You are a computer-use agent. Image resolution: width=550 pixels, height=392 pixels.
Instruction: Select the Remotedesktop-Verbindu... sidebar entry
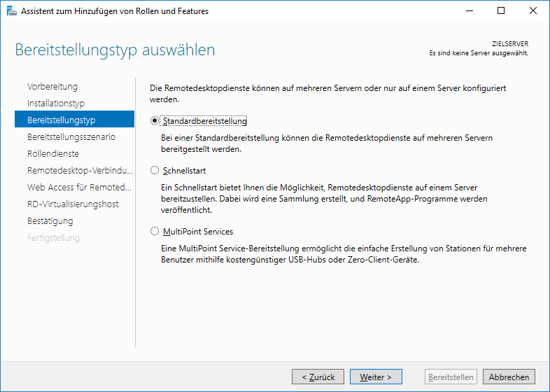click(x=80, y=171)
